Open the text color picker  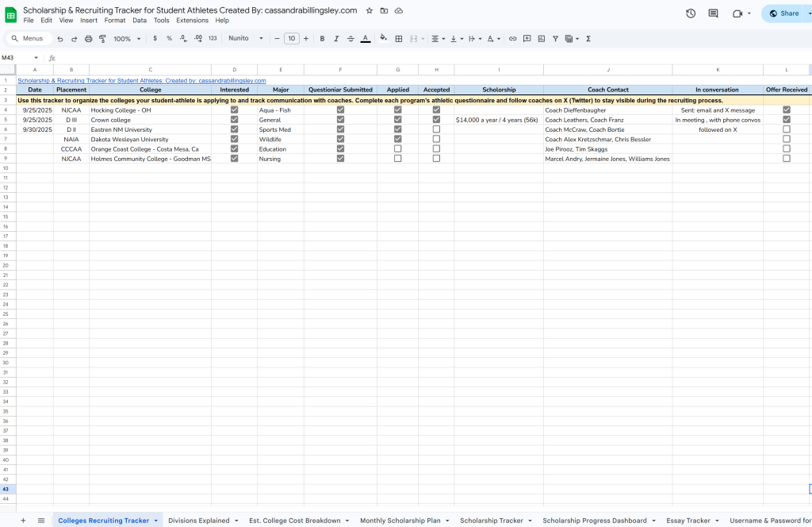(x=365, y=38)
